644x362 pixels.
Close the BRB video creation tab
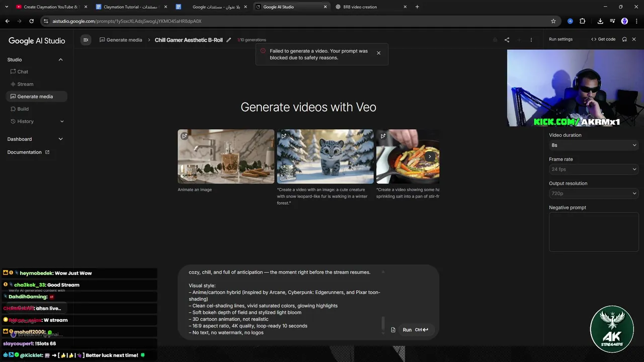click(x=405, y=7)
